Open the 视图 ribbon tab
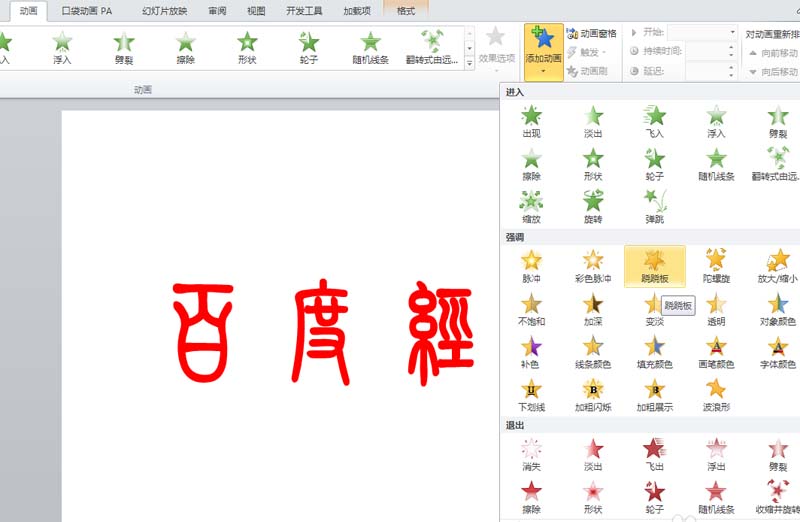 (x=256, y=11)
